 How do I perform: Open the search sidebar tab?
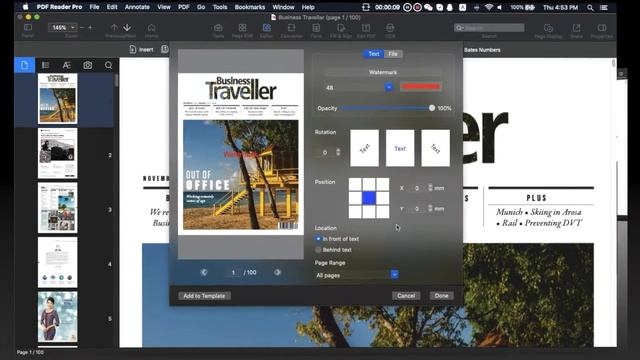(108, 65)
